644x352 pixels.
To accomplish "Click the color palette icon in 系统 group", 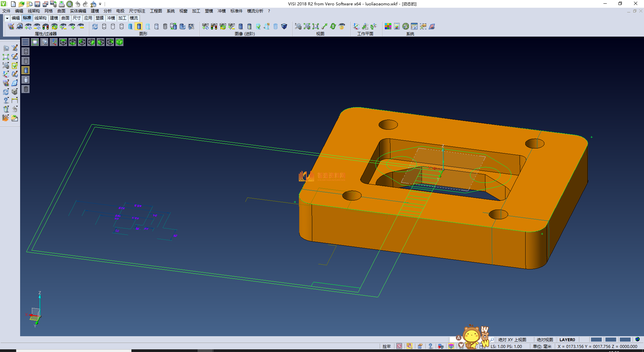I will (388, 26).
